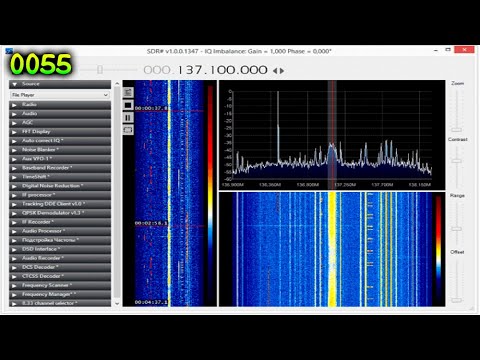This screenshot has width=480, height=360.
Task: Expand the Audio Recorder panel
Action: 60,258
